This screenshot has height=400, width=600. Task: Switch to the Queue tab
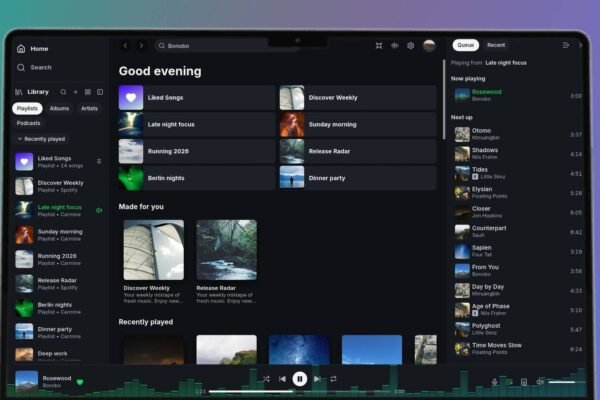click(x=466, y=45)
